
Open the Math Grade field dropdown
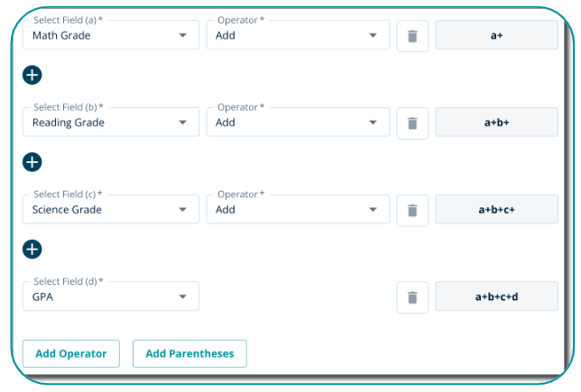pos(111,36)
